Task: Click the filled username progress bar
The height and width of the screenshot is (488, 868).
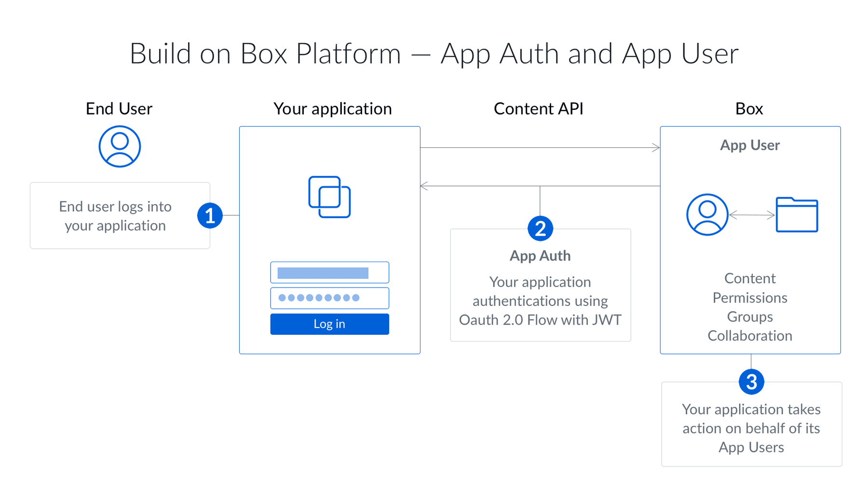Action: click(322, 272)
